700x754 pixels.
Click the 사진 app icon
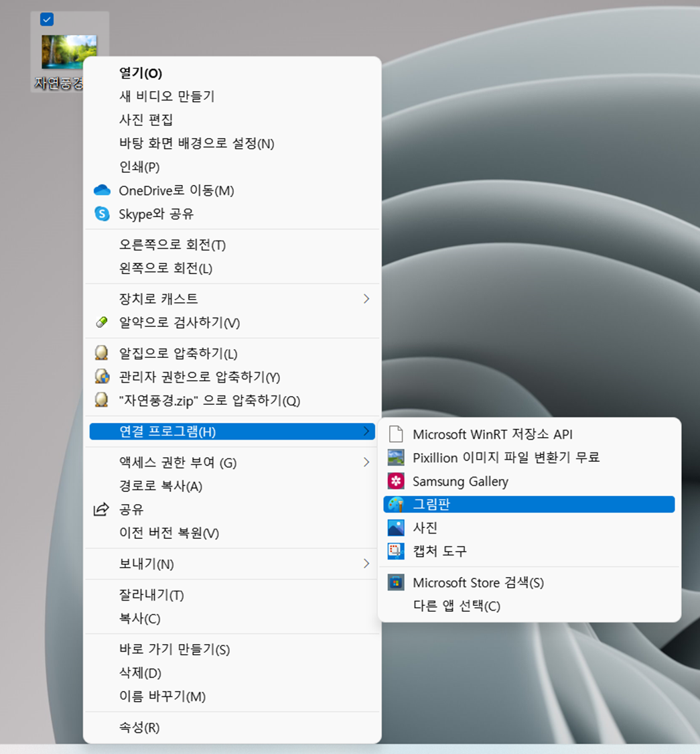click(396, 527)
